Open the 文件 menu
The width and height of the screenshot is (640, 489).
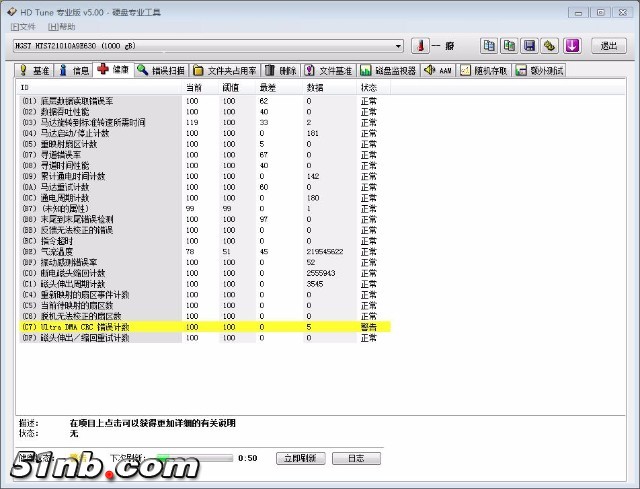[23, 26]
